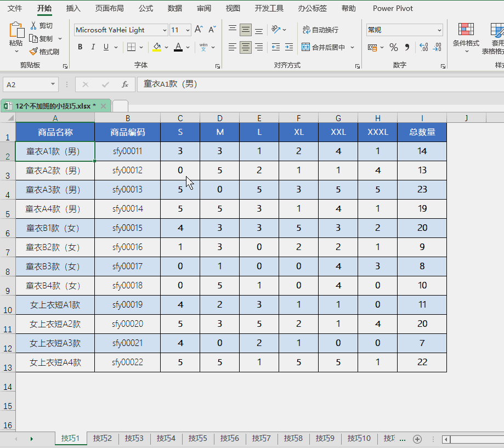Click the Insert Function (fx) icon
Viewport: 504px width, 448px height.
click(125, 84)
